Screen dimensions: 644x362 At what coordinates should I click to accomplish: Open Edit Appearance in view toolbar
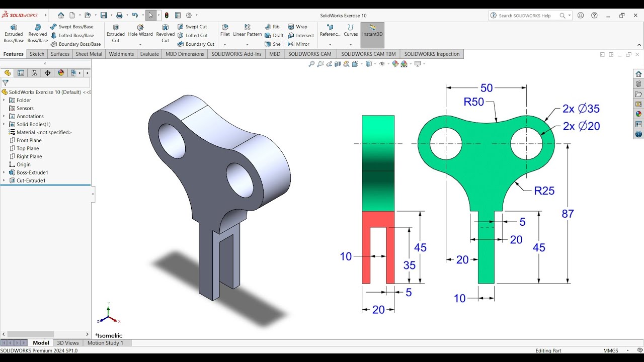(x=395, y=64)
